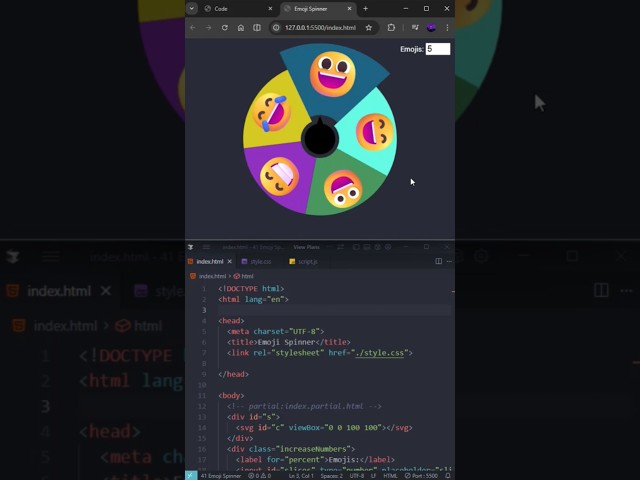
Task: Open editor More Actions ellipsis
Action: click(449, 261)
